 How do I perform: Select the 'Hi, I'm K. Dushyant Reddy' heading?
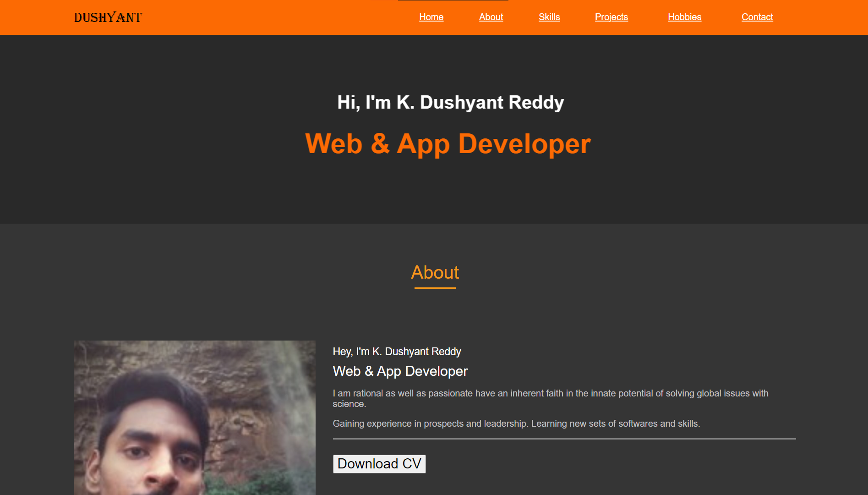(x=451, y=102)
